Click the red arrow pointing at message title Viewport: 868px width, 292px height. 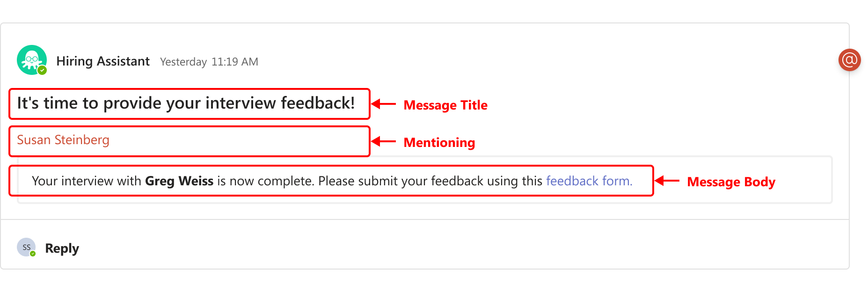[384, 104]
